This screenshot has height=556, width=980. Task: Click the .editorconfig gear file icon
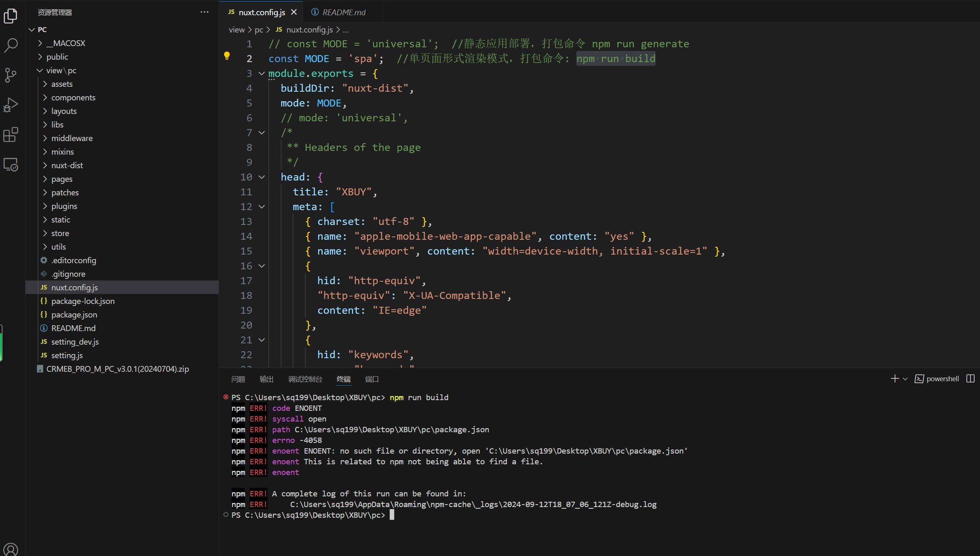(44, 260)
